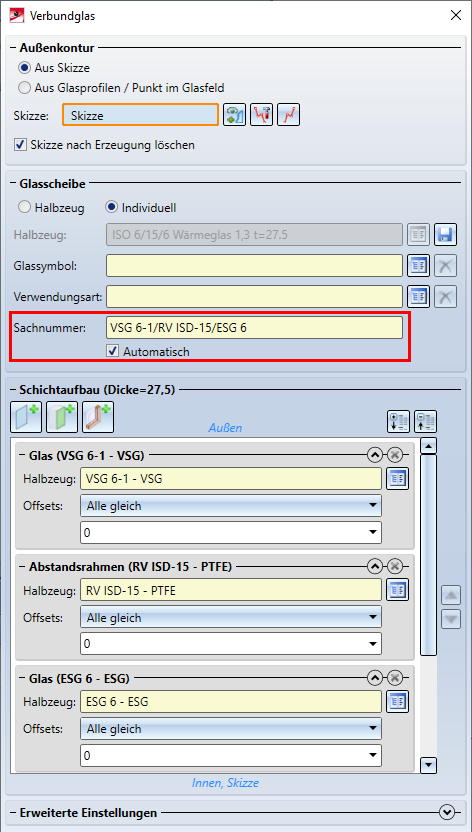
Task: Open catalog for RV ISD-15 - PTFE Halbzeug
Action: pos(398,590)
